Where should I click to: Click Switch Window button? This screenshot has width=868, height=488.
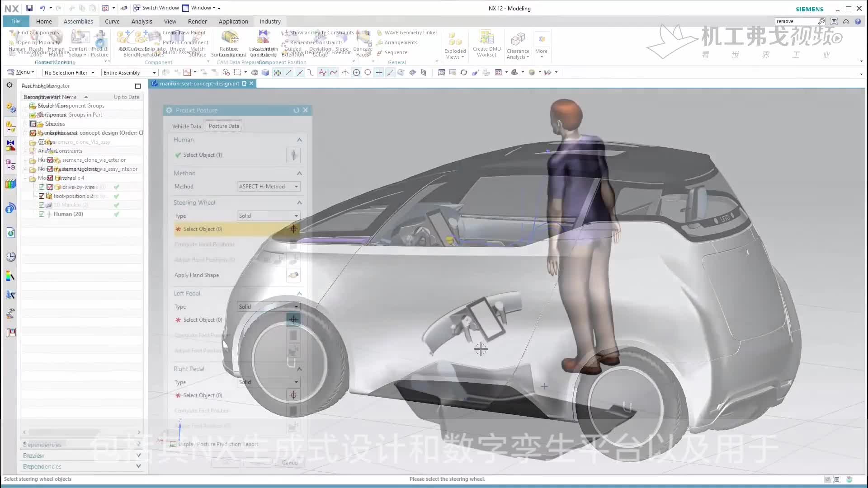coord(156,8)
